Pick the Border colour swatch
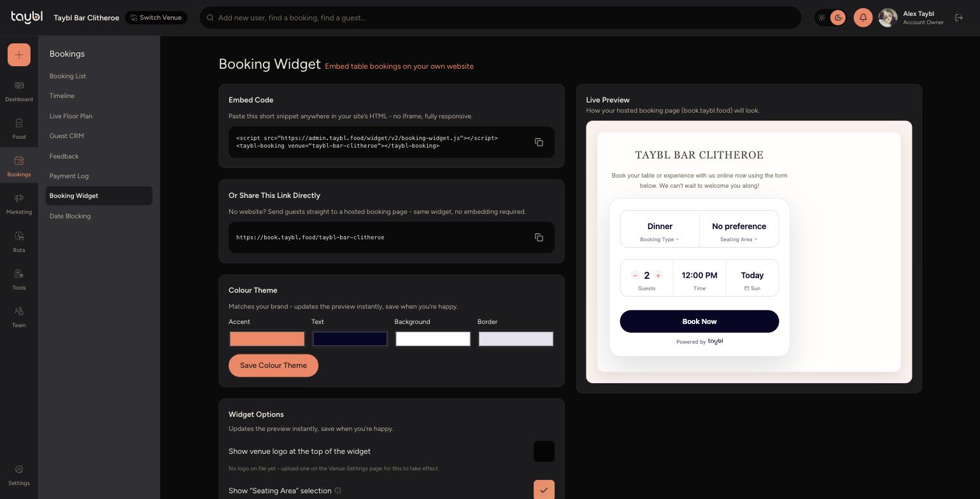The height and width of the screenshot is (499, 980). (516, 339)
